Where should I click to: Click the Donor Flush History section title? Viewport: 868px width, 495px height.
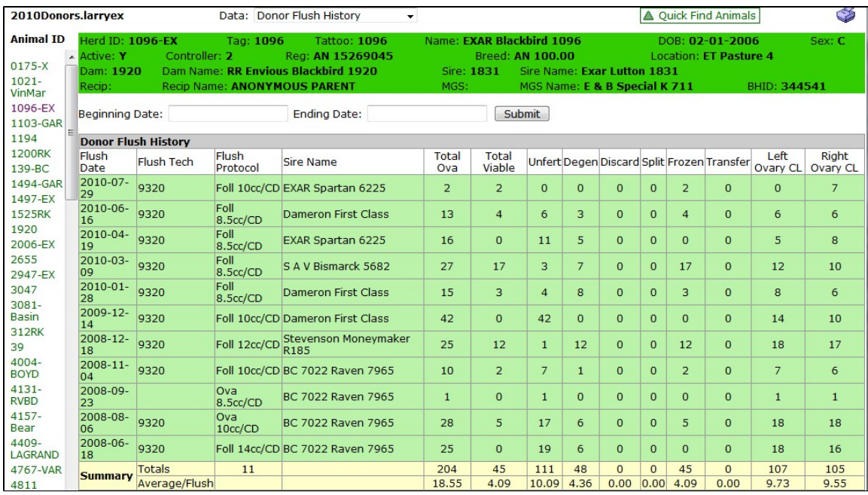click(x=135, y=142)
